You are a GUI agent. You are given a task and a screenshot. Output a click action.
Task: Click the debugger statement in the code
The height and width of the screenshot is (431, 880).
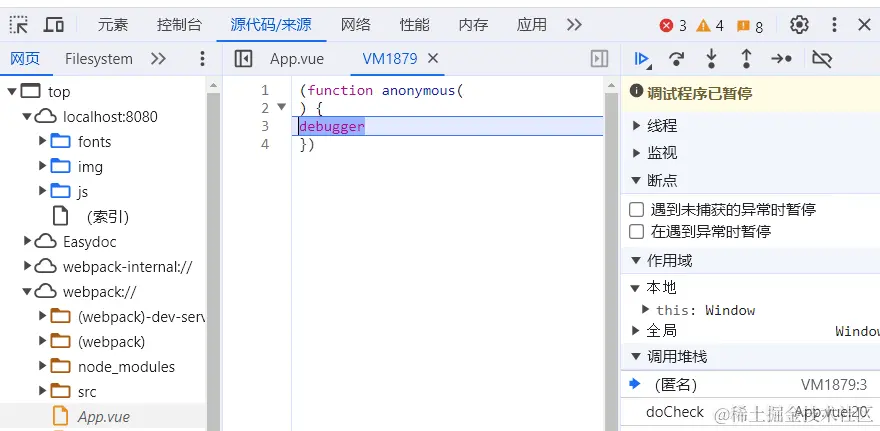coord(332,126)
